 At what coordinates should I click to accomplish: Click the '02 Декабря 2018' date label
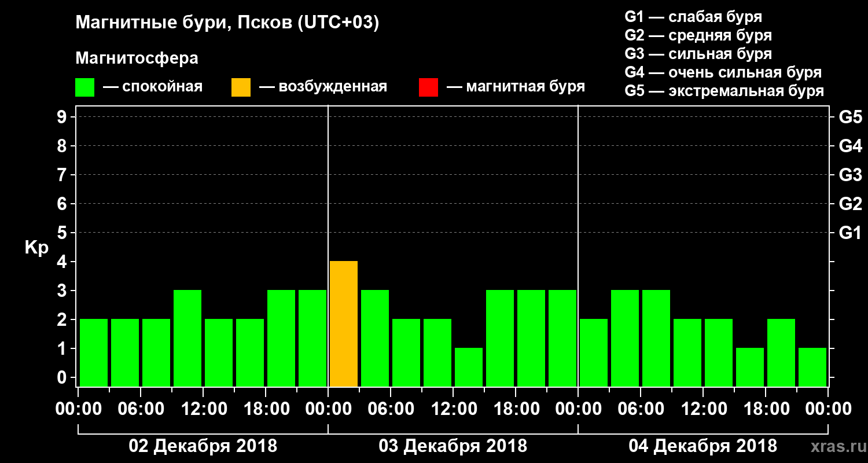203,446
